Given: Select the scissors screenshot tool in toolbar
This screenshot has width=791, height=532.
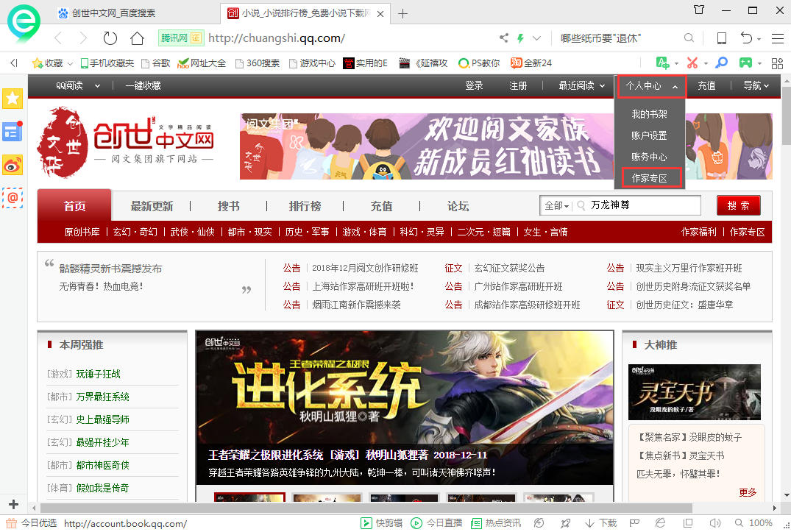Looking at the screenshot, I should (692, 63).
